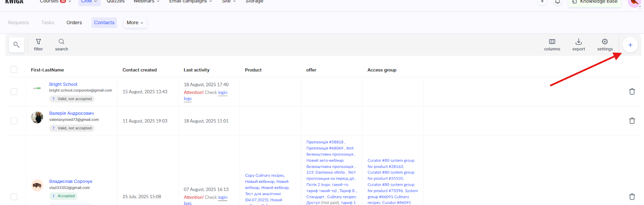
Task: Export the contacts list
Action: coord(578,45)
